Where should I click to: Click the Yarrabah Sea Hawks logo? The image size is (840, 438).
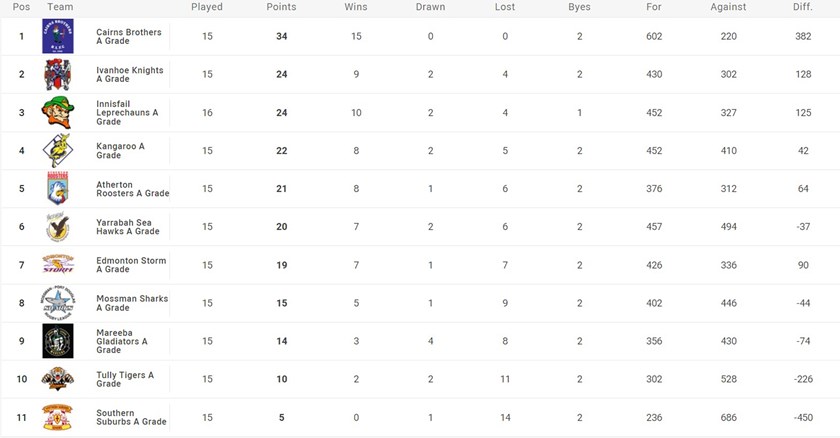(57, 227)
